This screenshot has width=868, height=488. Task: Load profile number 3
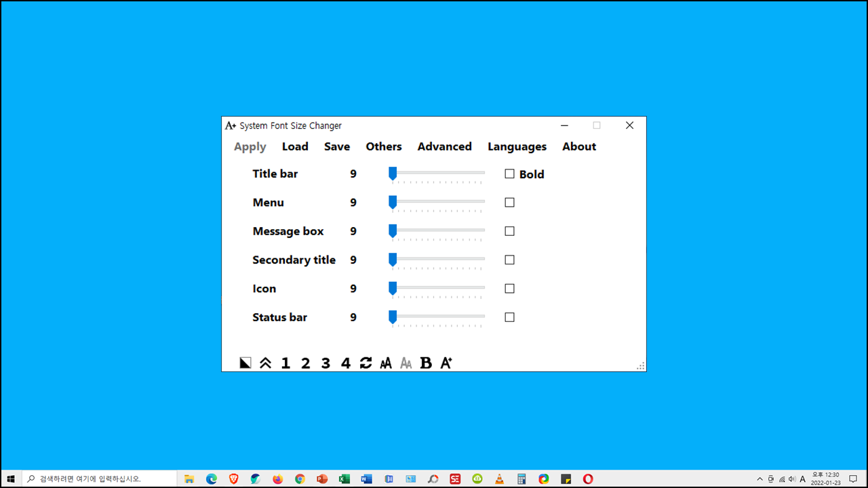click(325, 363)
